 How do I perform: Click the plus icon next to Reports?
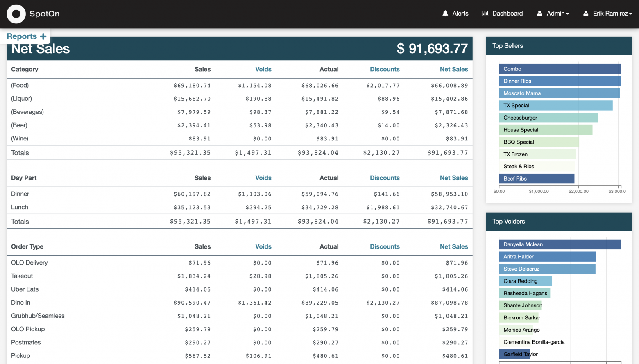click(x=43, y=36)
